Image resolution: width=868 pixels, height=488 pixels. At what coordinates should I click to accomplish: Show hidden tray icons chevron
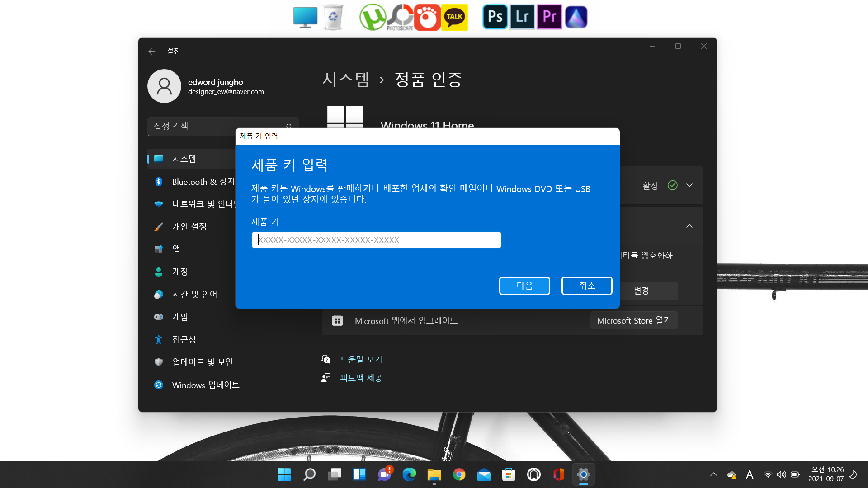pos(713,474)
